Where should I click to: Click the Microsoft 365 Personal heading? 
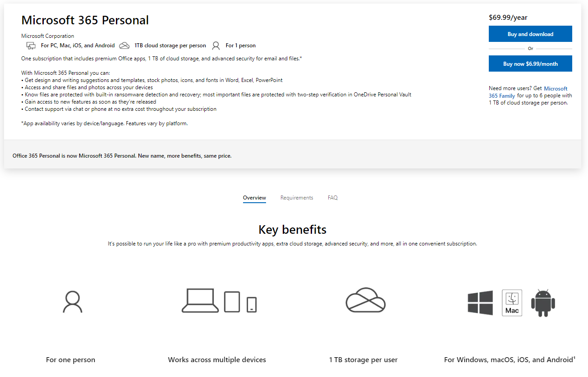point(85,20)
